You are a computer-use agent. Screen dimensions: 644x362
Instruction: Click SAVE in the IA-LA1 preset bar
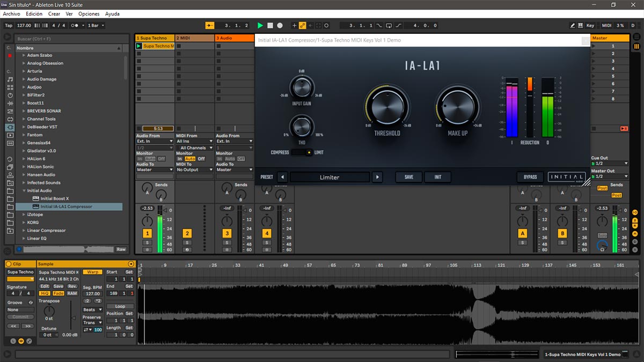pyautogui.click(x=409, y=177)
